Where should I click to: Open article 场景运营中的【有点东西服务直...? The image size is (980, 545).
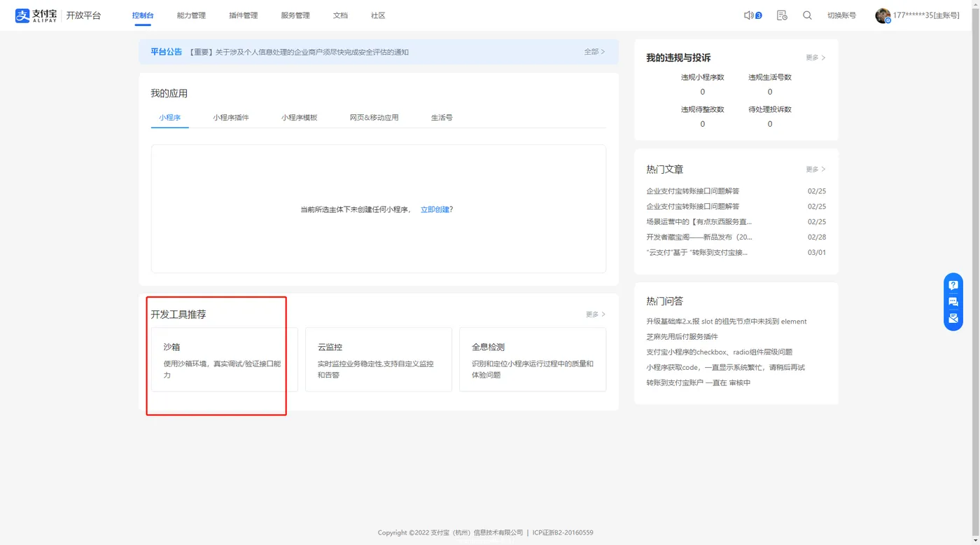(699, 222)
